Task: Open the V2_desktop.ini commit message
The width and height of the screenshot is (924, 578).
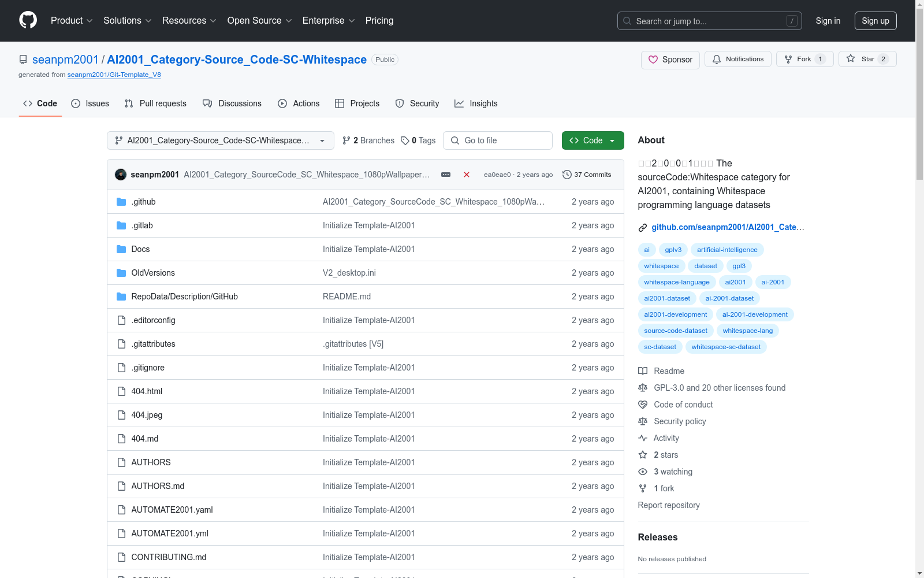Action: pyautogui.click(x=349, y=273)
